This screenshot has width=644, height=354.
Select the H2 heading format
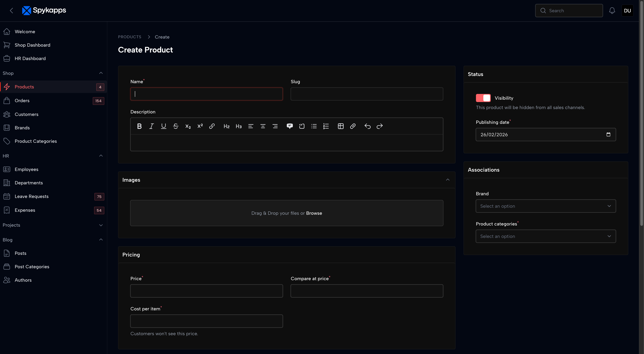point(226,126)
